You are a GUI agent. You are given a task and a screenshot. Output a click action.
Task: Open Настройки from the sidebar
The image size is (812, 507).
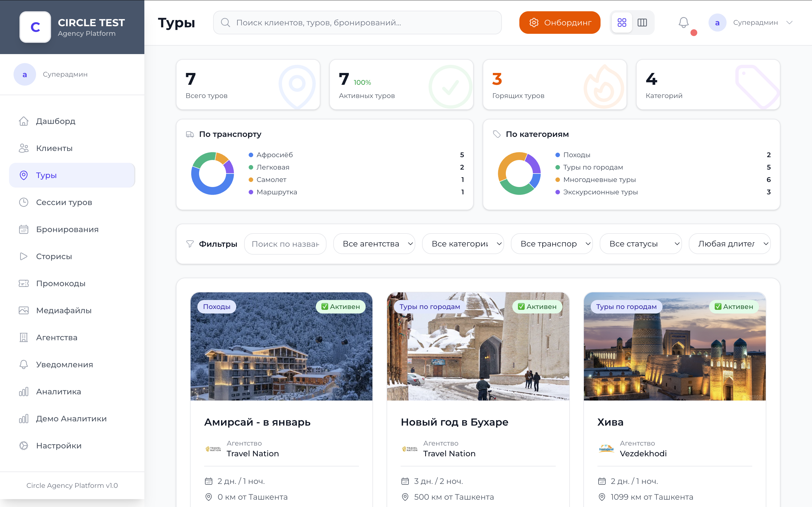58,446
